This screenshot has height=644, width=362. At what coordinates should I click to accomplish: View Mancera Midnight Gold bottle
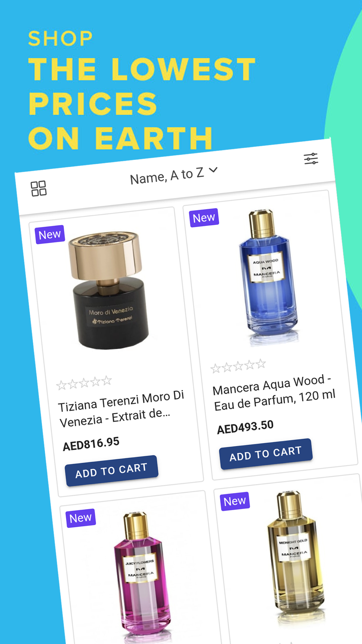295,557
